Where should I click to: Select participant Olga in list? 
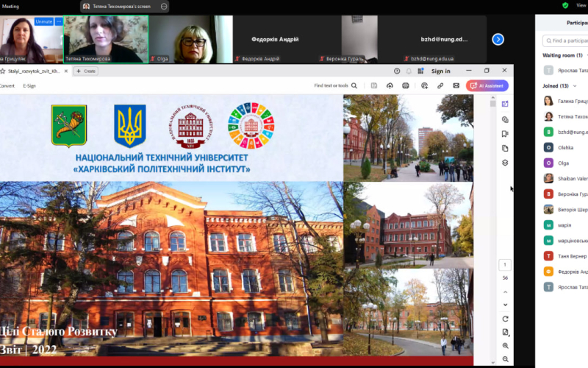click(565, 163)
